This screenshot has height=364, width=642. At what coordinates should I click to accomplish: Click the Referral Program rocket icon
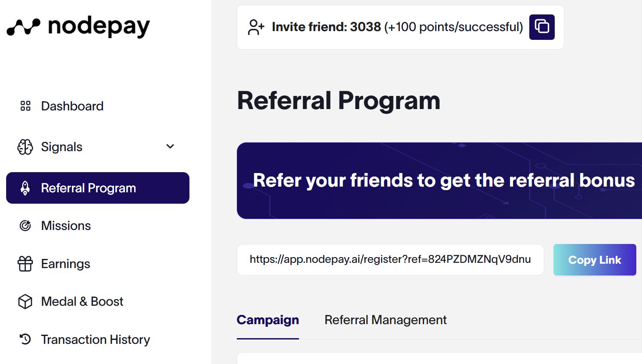pos(25,188)
